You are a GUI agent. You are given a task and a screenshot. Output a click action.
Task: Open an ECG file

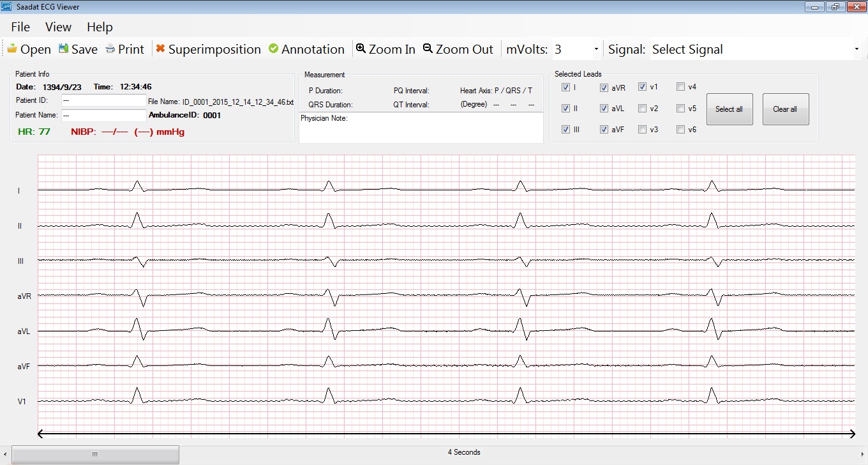click(x=28, y=49)
